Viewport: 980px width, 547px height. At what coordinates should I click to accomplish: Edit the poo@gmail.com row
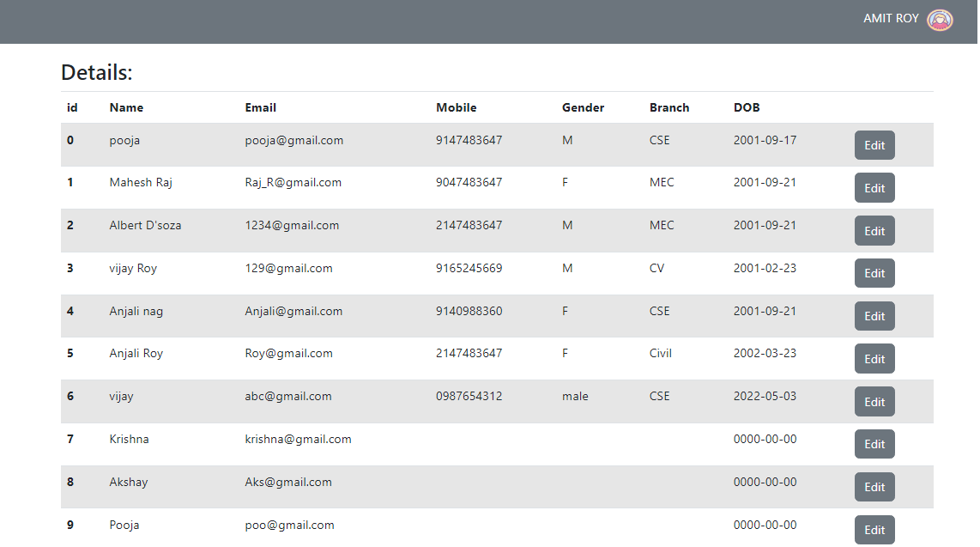point(874,530)
